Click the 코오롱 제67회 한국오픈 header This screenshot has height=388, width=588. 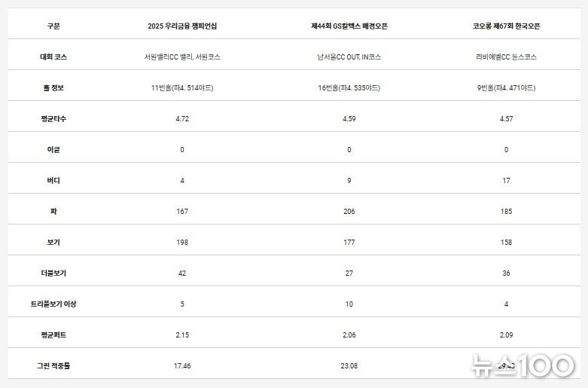click(506, 26)
